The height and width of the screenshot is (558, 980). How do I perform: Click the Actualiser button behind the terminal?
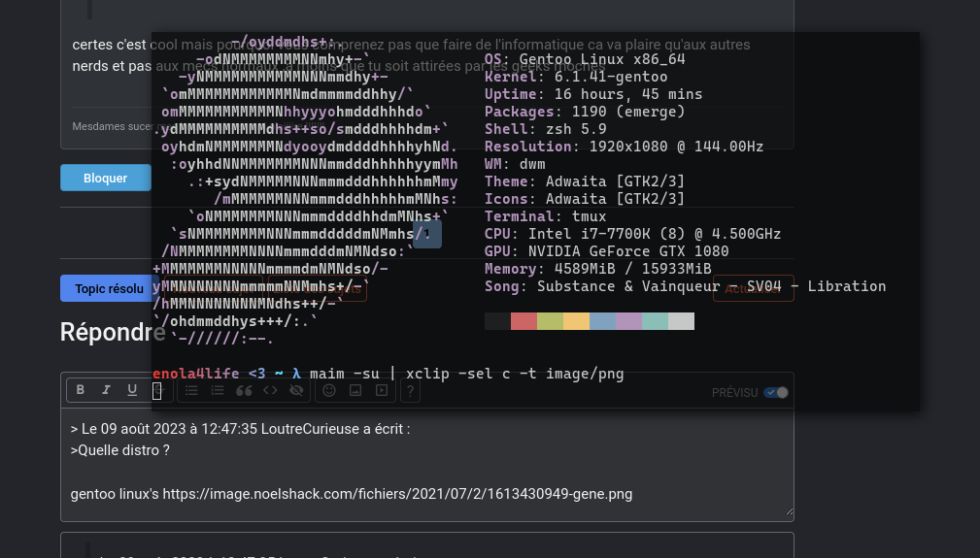(753, 288)
